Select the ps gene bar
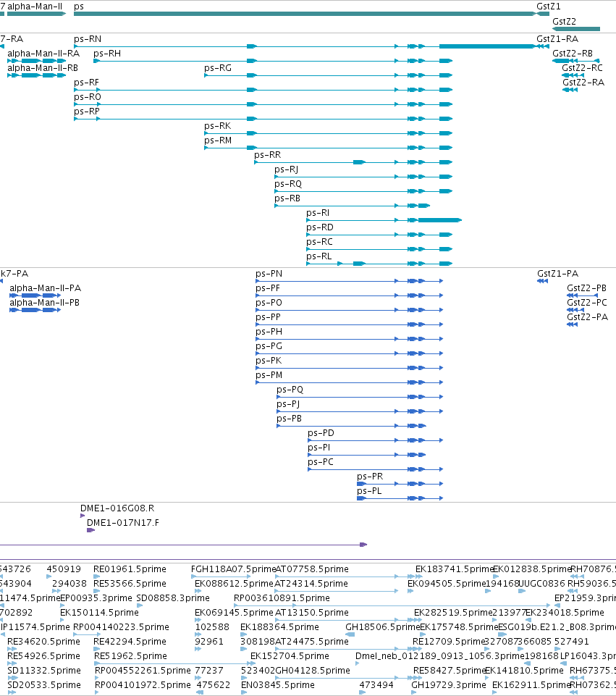This screenshot has height=696, width=616. [x=305, y=14]
